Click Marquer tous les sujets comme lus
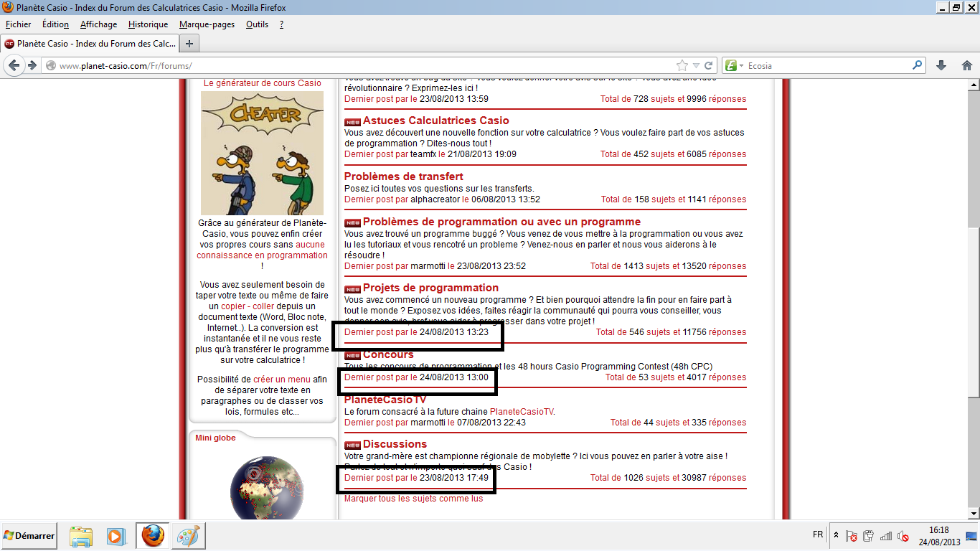 pos(413,499)
